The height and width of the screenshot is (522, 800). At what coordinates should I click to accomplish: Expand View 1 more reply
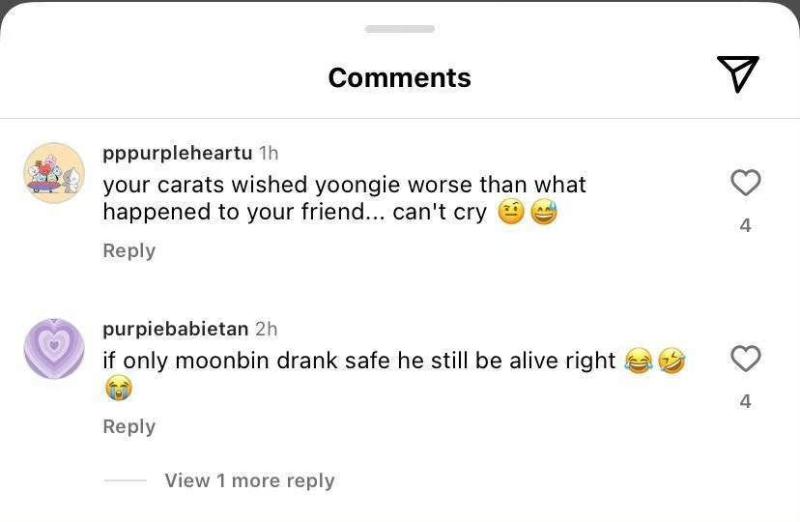coord(249,481)
